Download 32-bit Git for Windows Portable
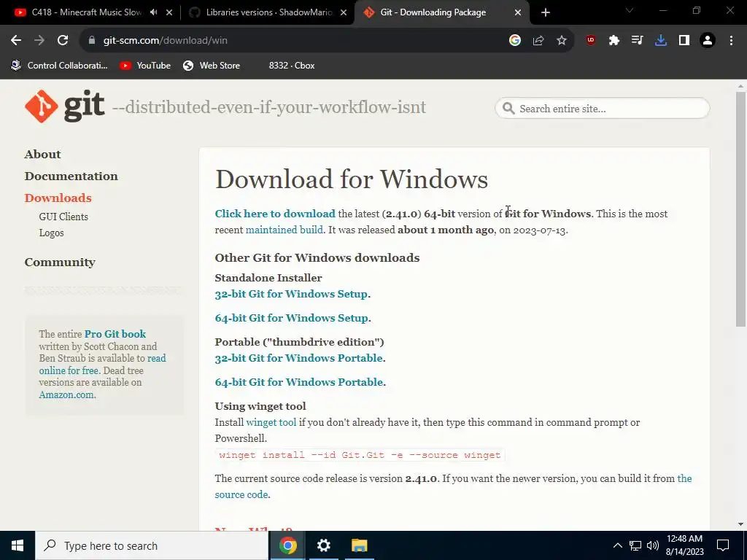The width and height of the screenshot is (747, 560). tap(298, 358)
